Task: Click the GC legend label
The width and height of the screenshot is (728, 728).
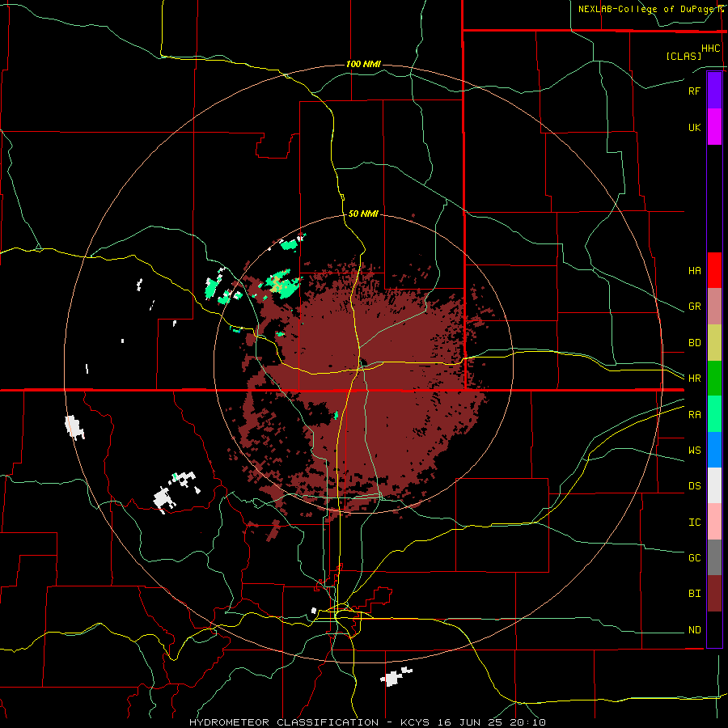Action: point(694,558)
